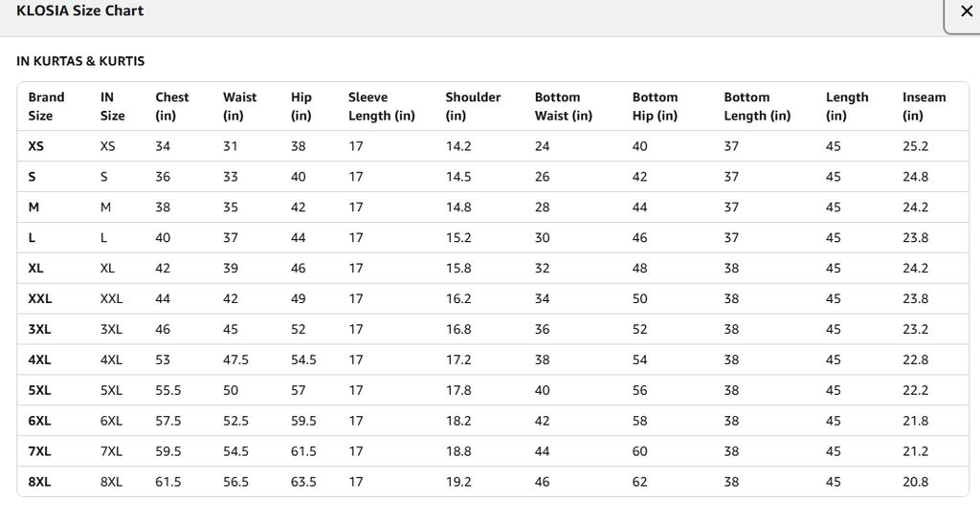980x523 pixels.
Task: Click the Shoulder (in) column header
Action: click(473, 106)
